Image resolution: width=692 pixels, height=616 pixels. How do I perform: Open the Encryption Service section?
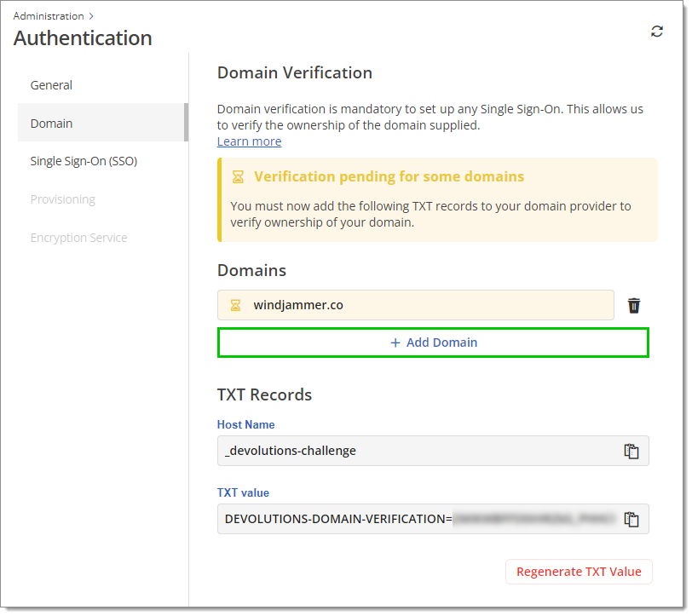79,239
